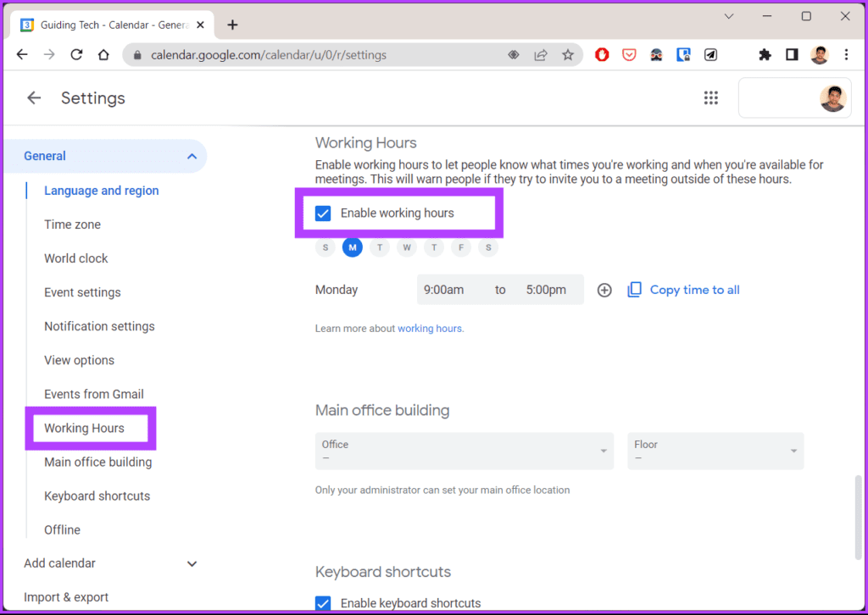Change the 5:00pm end time
868x615 pixels.
pos(547,290)
